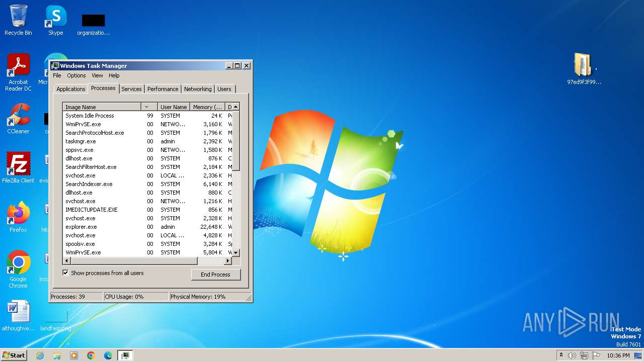Click the Edge taskbar icon
The image size is (644, 362).
click(x=108, y=355)
